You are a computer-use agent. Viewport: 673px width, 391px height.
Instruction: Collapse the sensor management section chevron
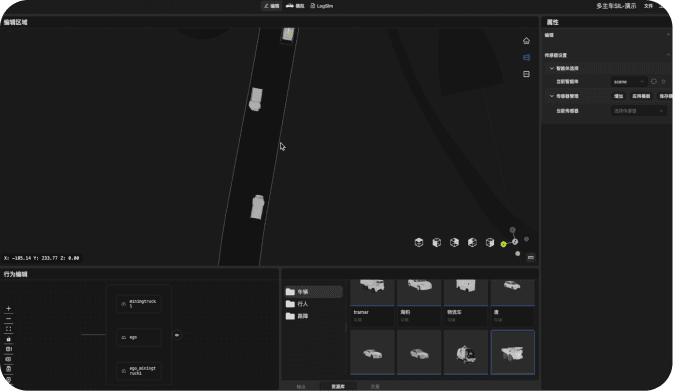point(552,96)
